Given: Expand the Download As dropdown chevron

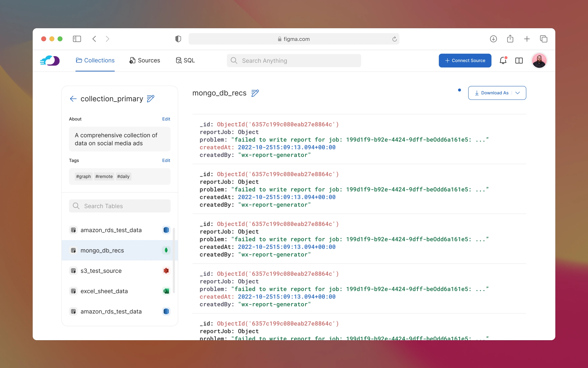Looking at the screenshot, I should coord(518,93).
